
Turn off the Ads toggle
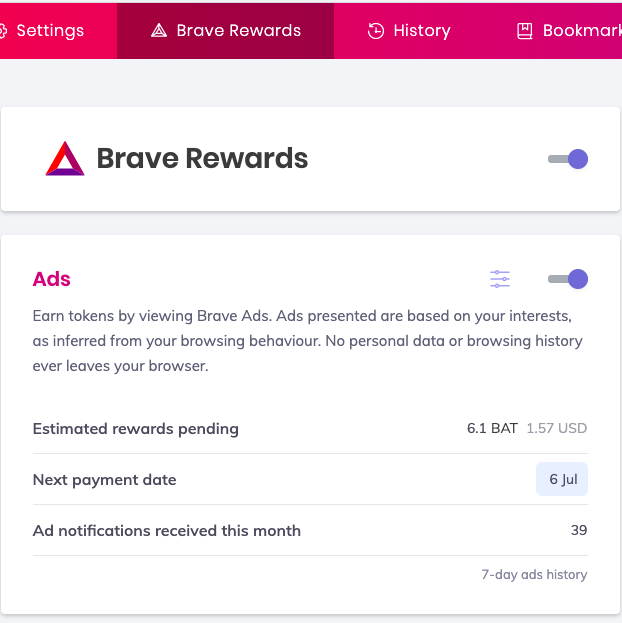pyautogui.click(x=568, y=279)
